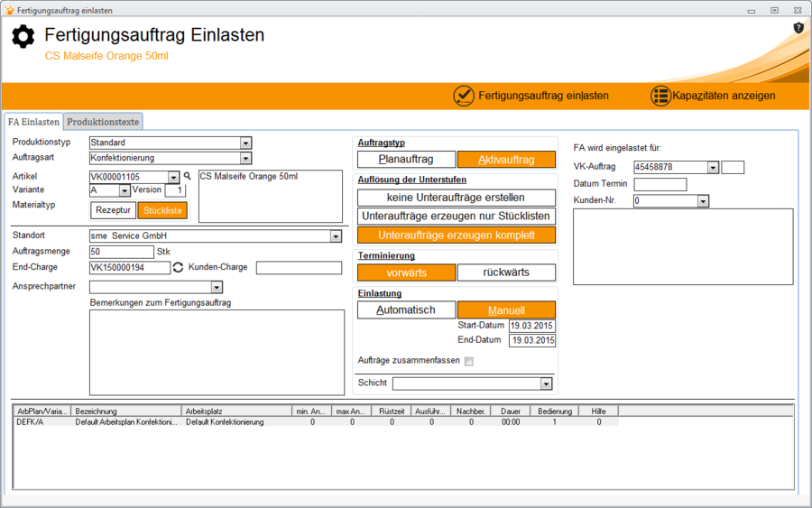Click the Fertigungsauftrag einlasten checkmark icon

pos(464,96)
